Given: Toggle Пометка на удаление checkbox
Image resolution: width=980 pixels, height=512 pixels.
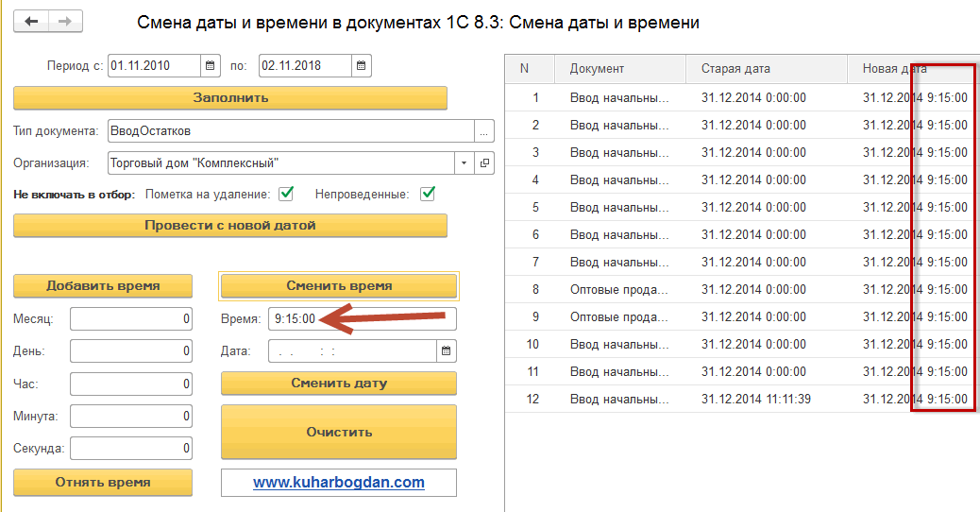Looking at the screenshot, I should pyautogui.click(x=285, y=194).
